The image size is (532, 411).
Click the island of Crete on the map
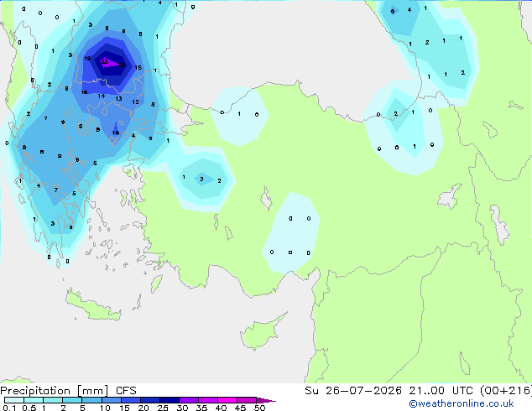tap(93, 306)
